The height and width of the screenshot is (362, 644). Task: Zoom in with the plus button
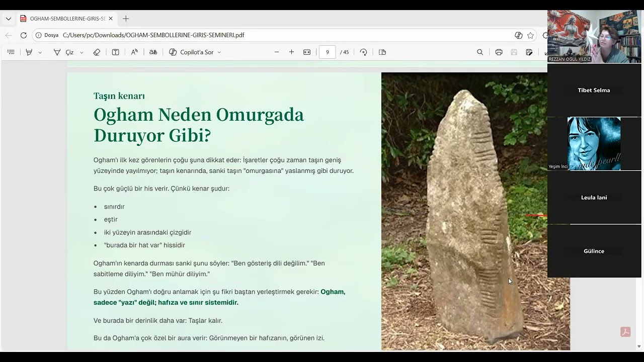(291, 52)
